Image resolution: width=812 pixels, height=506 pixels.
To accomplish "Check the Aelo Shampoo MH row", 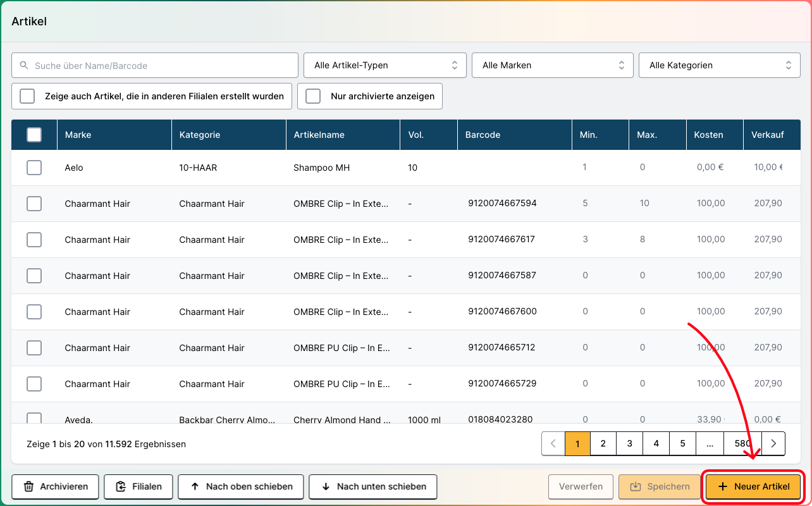I will (x=34, y=168).
